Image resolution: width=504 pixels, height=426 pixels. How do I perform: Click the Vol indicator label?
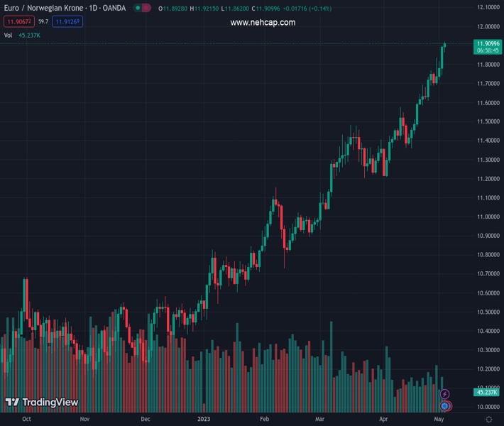point(8,35)
